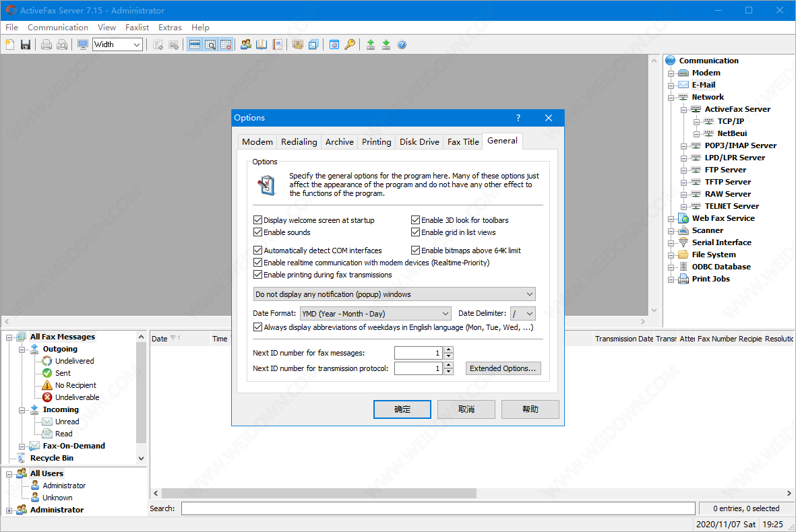This screenshot has height=532, width=796.
Task: Switch to the Modem tab
Action: (x=257, y=142)
